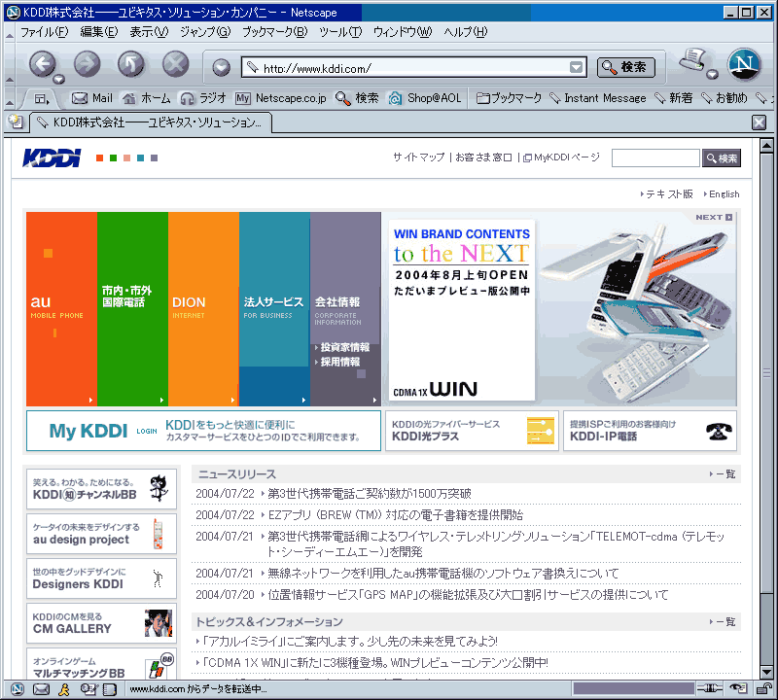Click the Forward navigation arrow
This screenshot has height=700, width=778.
(87, 63)
